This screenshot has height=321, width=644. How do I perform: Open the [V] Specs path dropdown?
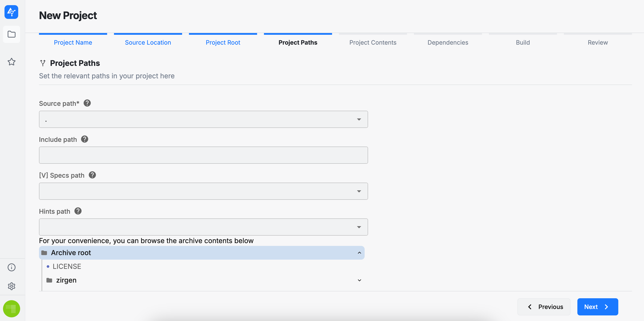point(359,191)
